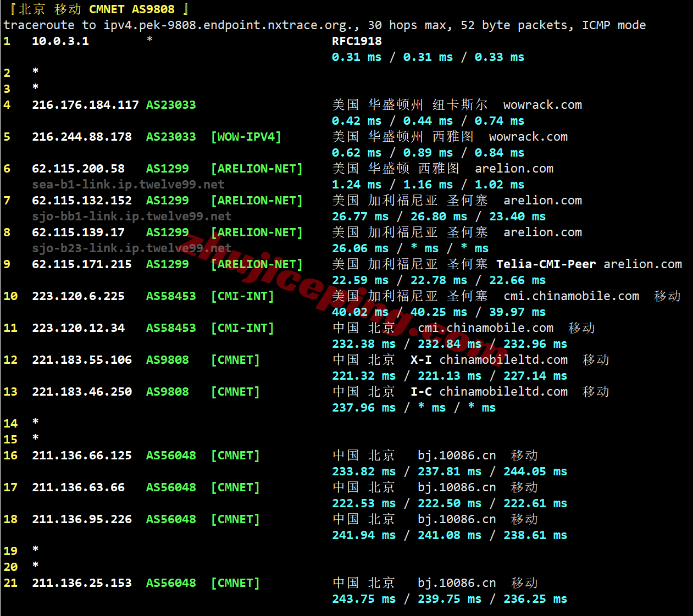
Task: Click AS9808 on hop 12
Action: coord(168,360)
